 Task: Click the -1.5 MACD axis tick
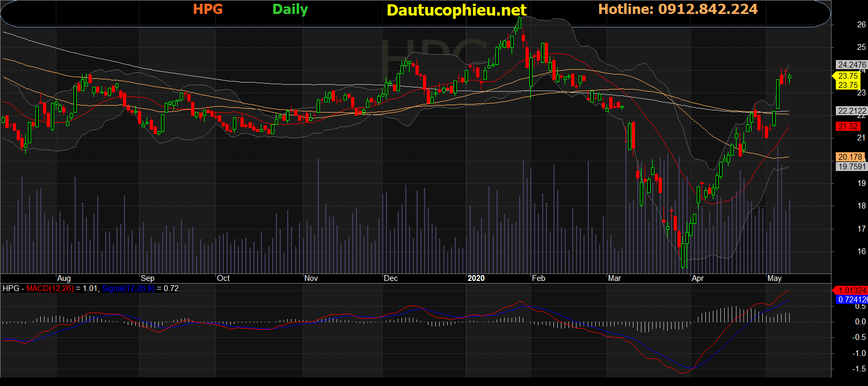click(859, 369)
